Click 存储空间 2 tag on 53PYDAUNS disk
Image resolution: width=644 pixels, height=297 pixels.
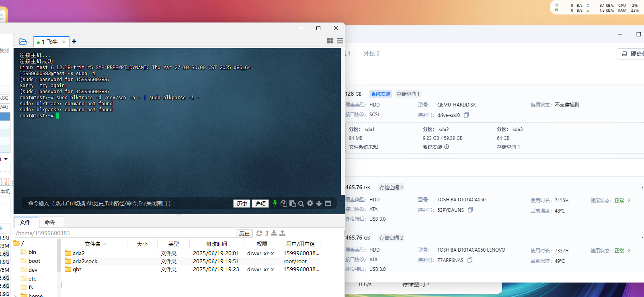(x=391, y=187)
